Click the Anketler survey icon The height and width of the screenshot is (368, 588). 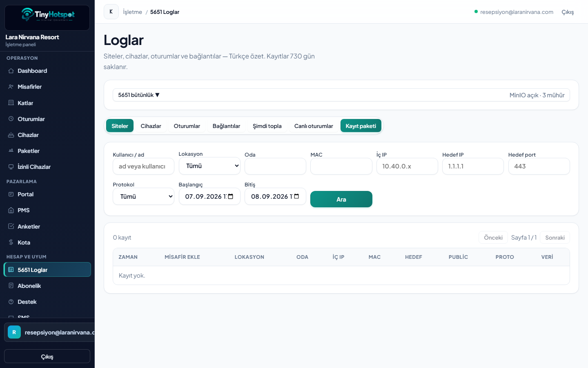click(x=11, y=227)
